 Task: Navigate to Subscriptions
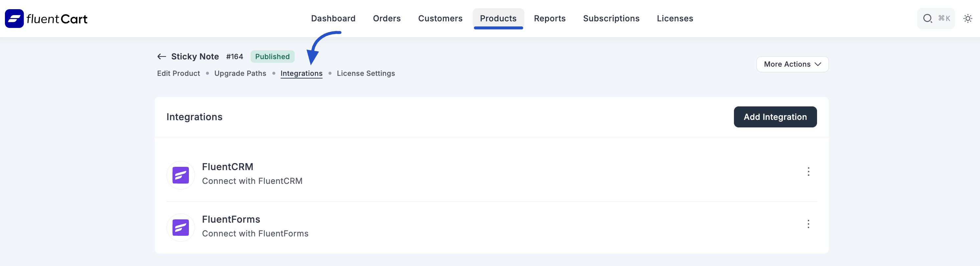click(x=611, y=18)
